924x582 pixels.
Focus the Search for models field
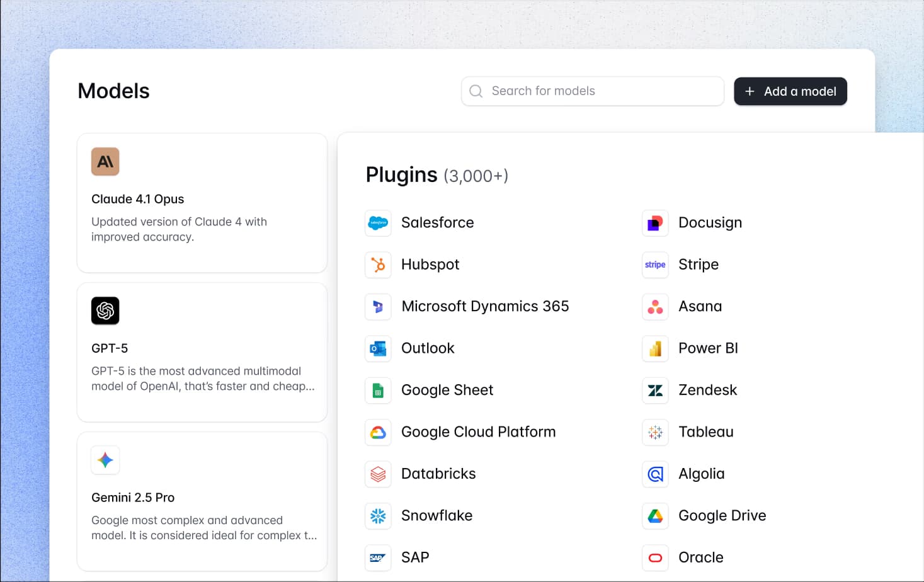pos(592,91)
